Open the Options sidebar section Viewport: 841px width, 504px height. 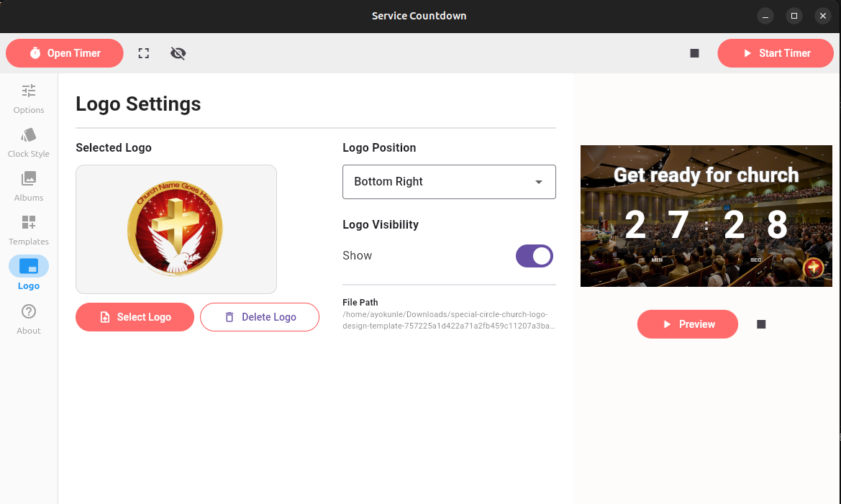coord(29,98)
